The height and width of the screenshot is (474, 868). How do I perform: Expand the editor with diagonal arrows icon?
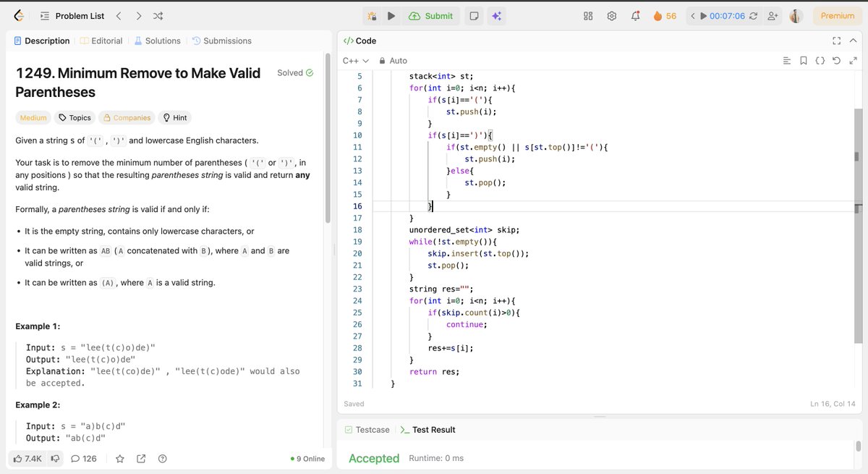853,61
